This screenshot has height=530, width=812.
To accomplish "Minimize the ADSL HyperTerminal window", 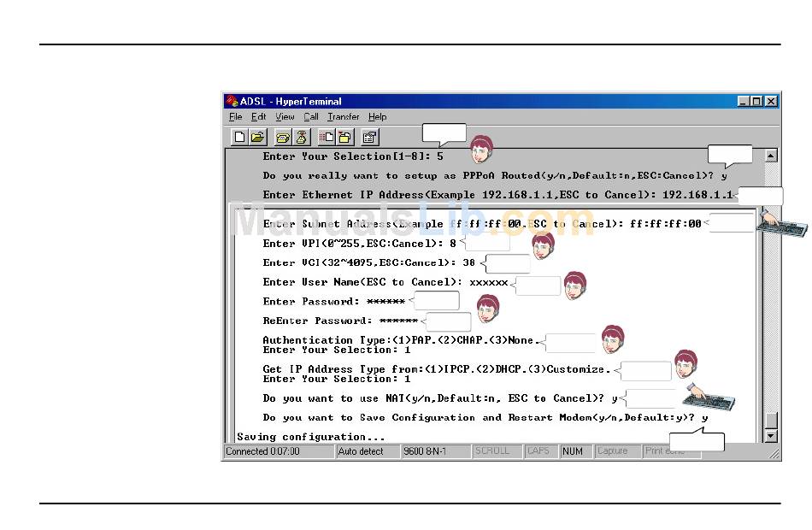I will 744,101.
